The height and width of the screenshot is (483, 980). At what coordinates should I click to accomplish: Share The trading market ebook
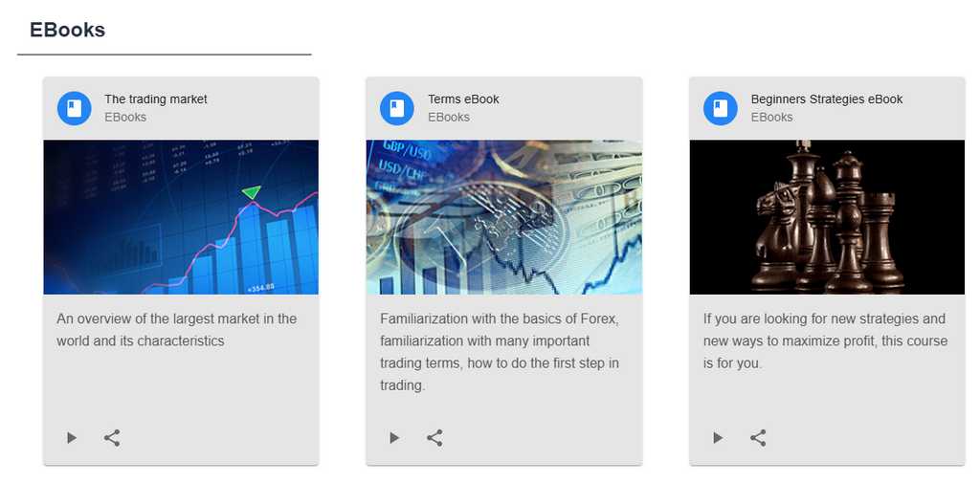click(112, 438)
